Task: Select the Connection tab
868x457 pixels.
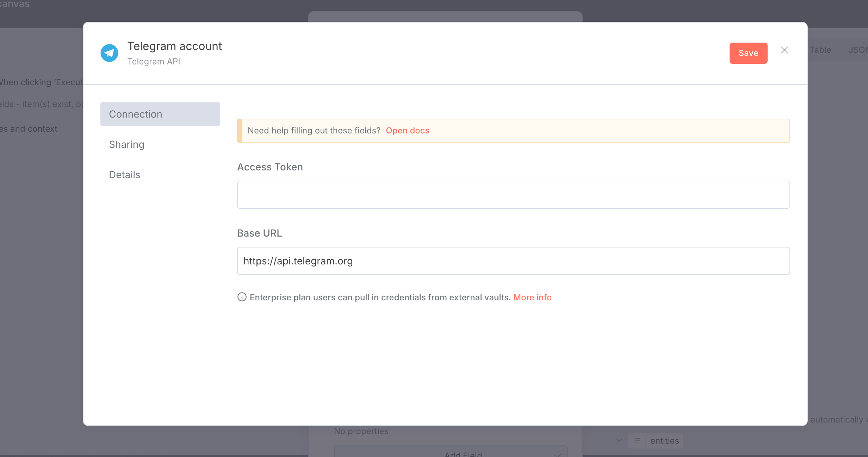Action: tap(160, 114)
